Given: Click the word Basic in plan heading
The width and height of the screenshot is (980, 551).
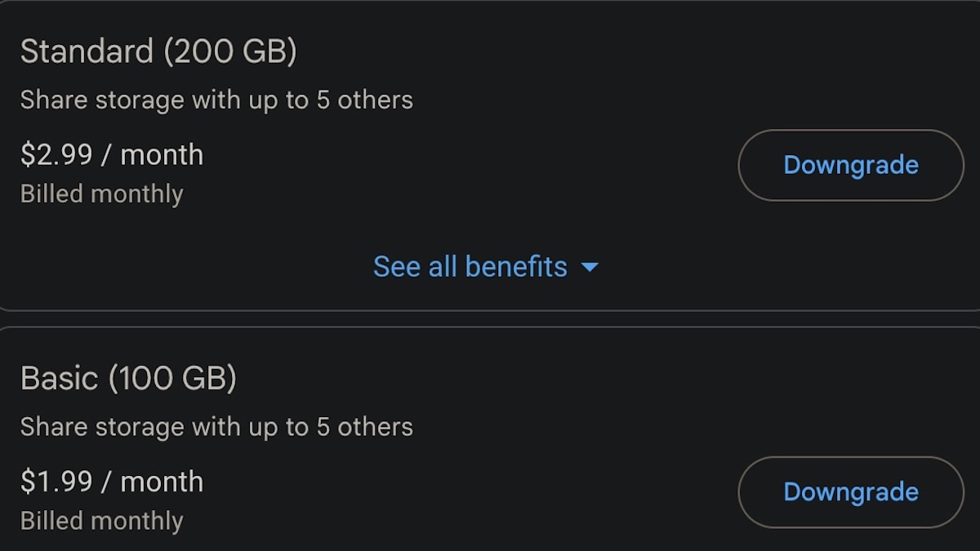Looking at the screenshot, I should (59, 378).
